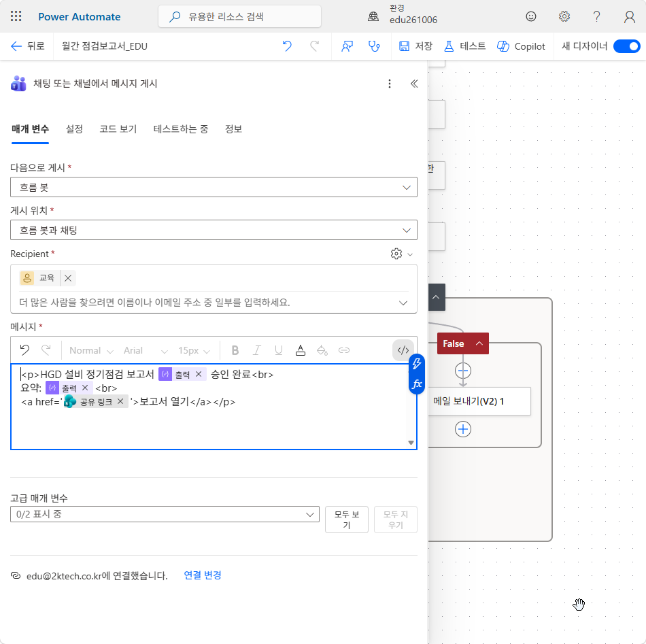The image size is (646, 644).
Task: Open the highlight fill color picker
Action: (322, 350)
